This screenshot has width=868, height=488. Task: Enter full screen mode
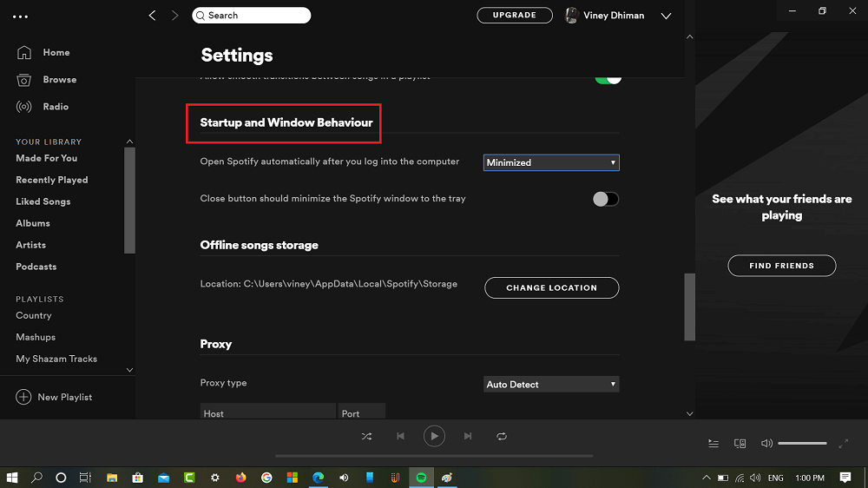pyautogui.click(x=843, y=444)
